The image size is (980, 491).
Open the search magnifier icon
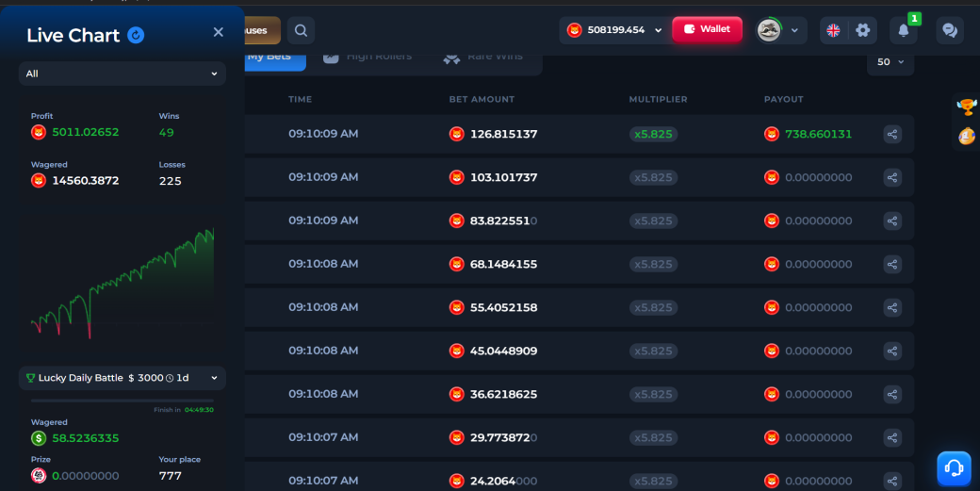pos(301,30)
